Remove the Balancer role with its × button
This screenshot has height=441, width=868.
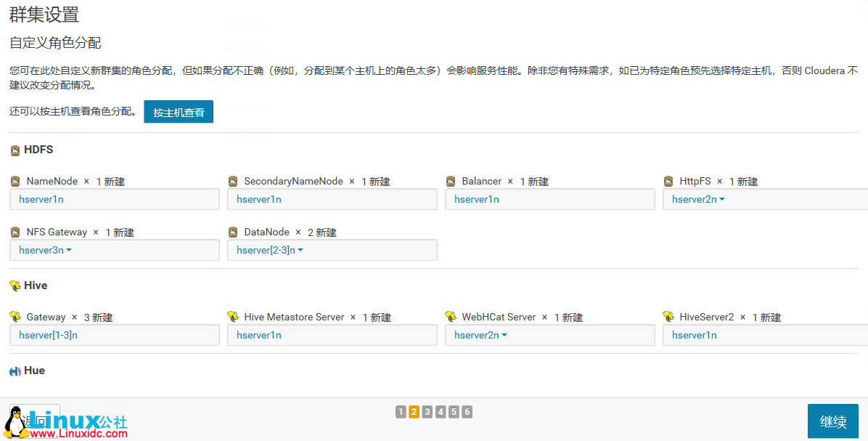pos(509,181)
